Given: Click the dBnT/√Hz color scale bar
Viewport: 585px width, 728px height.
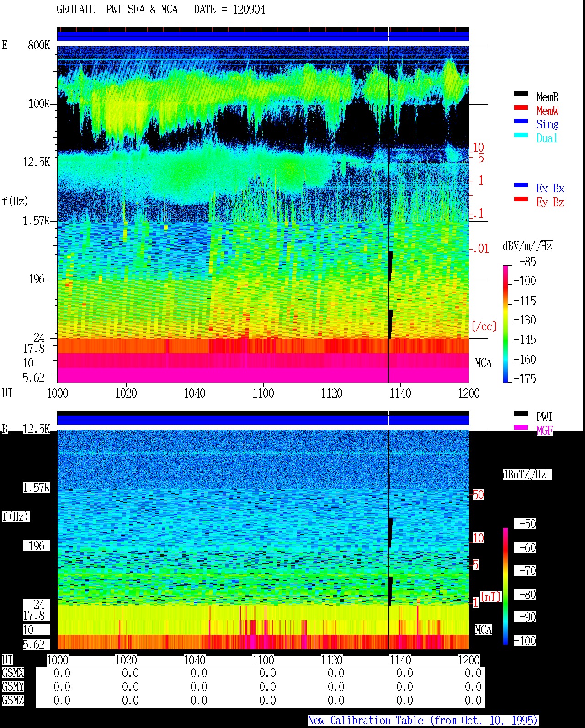Looking at the screenshot, I should pos(505,586).
